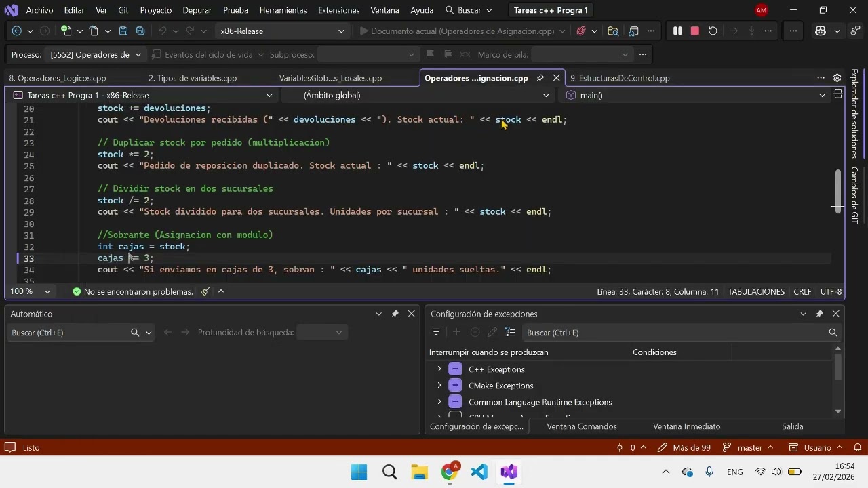The height and width of the screenshot is (488, 868).
Task: Expand the C++ Exceptions node
Action: (439, 369)
